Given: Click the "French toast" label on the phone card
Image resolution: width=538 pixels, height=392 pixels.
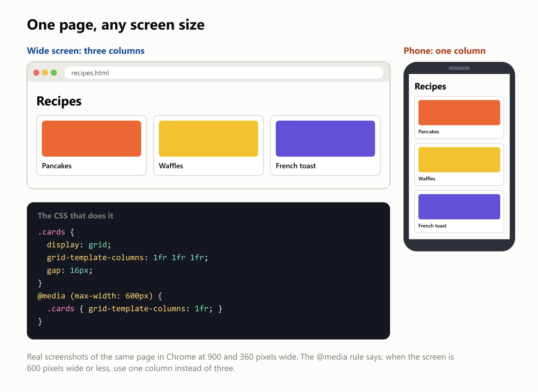Looking at the screenshot, I should [432, 226].
